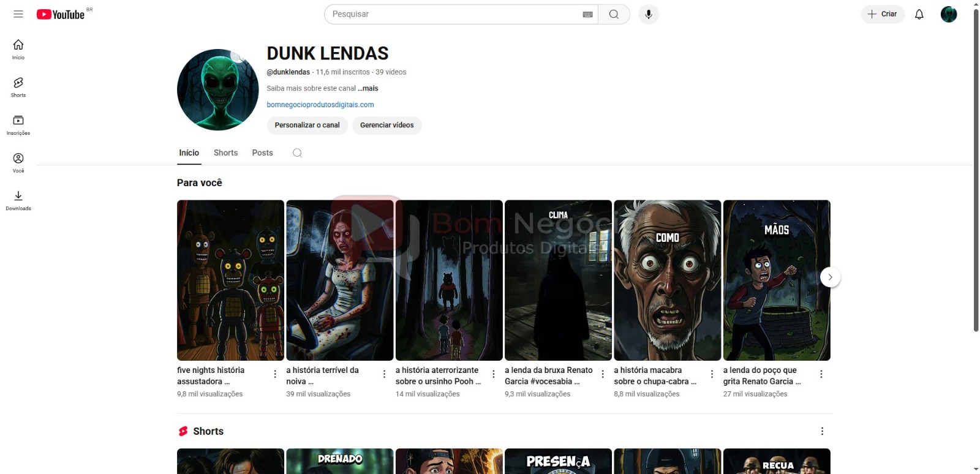Open bomnegocioprodutosdigitais.com link
980x474 pixels.
point(320,105)
